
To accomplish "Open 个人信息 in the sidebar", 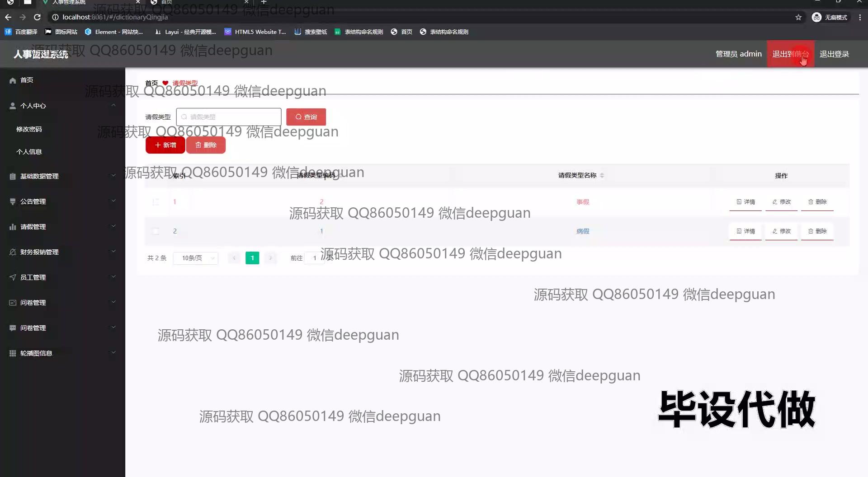I will click(29, 152).
